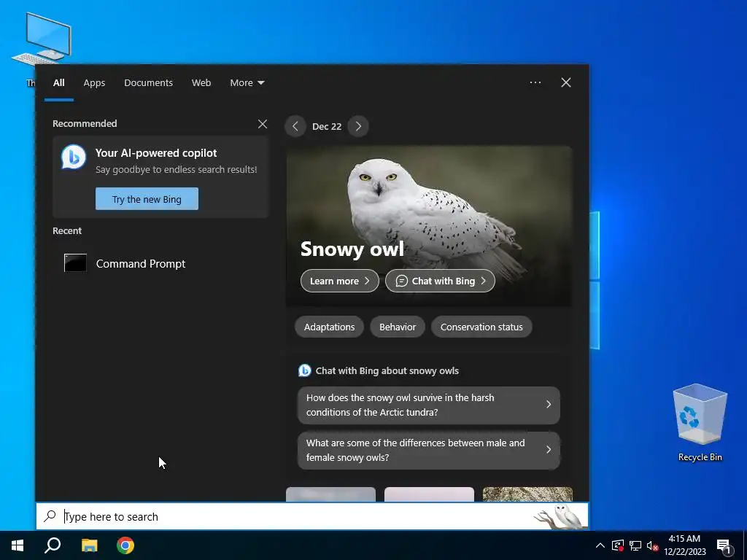Click the owl illustration in search box
The width and height of the screenshot is (747, 560).
pos(560,517)
